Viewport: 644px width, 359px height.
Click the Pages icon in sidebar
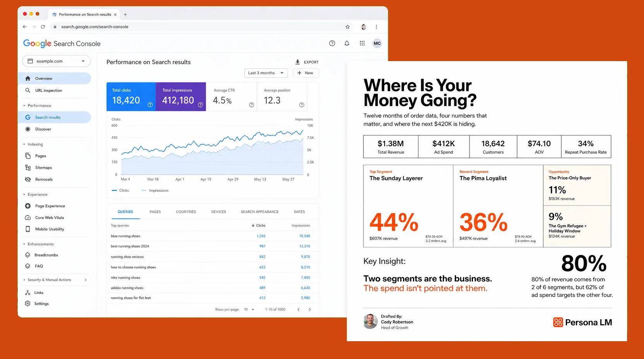pos(28,156)
